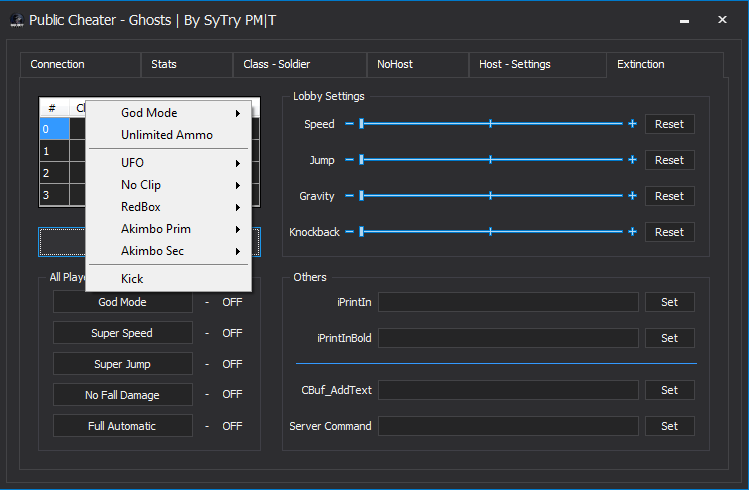Toggle God Mode for all players
This screenshot has width=749, height=490.
[123, 302]
